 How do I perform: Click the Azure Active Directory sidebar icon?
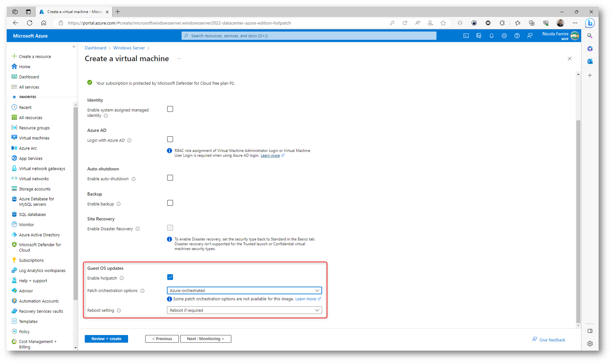[14, 234]
